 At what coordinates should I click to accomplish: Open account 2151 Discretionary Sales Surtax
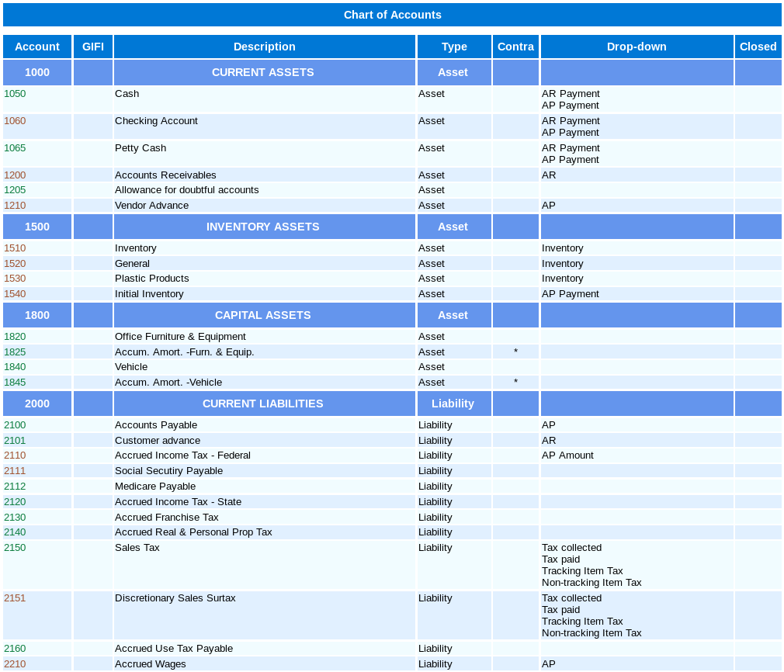(15, 598)
